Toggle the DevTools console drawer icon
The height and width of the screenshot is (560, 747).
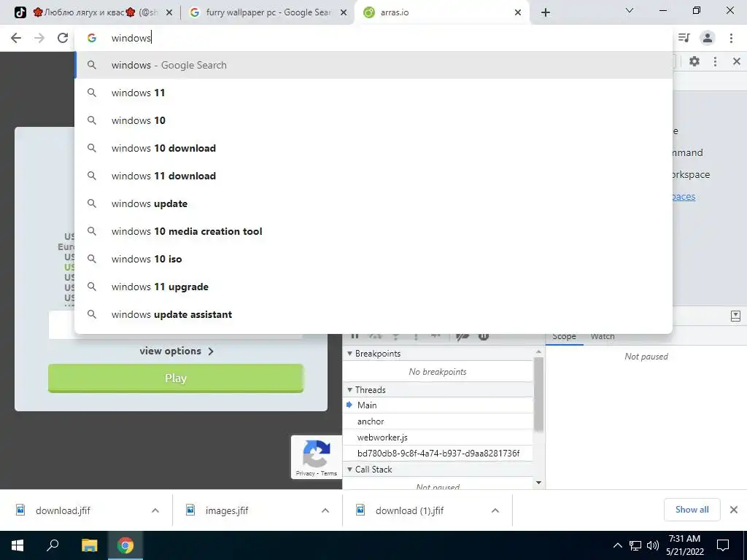735,316
